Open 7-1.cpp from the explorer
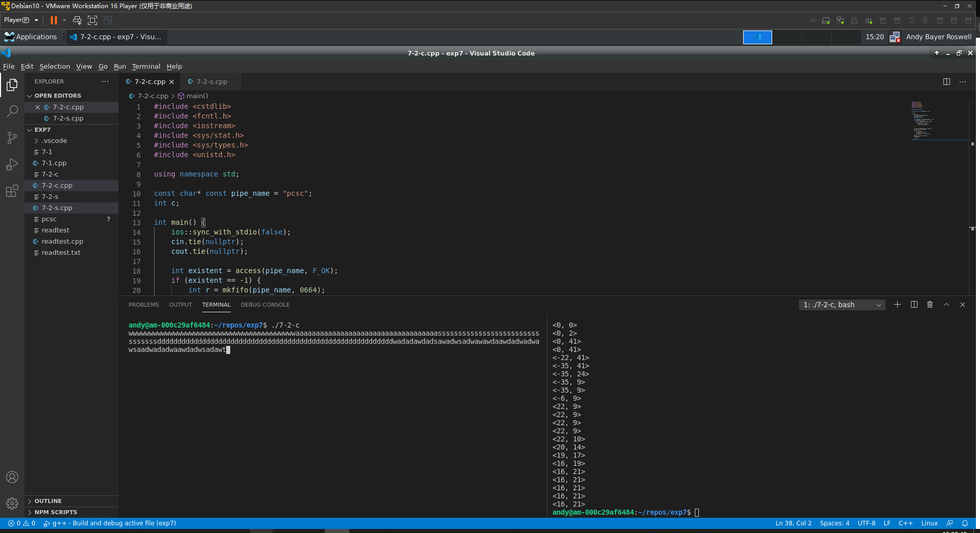Image resolution: width=980 pixels, height=533 pixels. point(71,163)
